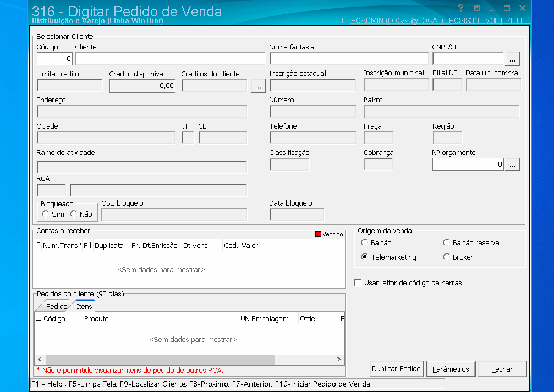Focus the Código client input field
This screenshot has height=392, width=554.
(54, 59)
